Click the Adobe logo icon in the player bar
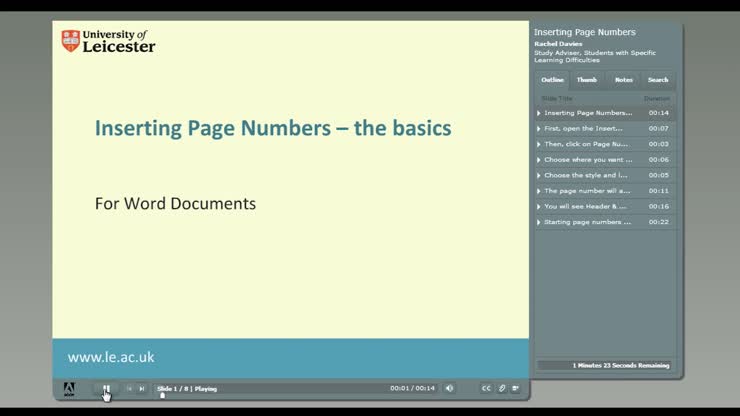This screenshot has width=740, height=416. coord(69,389)
